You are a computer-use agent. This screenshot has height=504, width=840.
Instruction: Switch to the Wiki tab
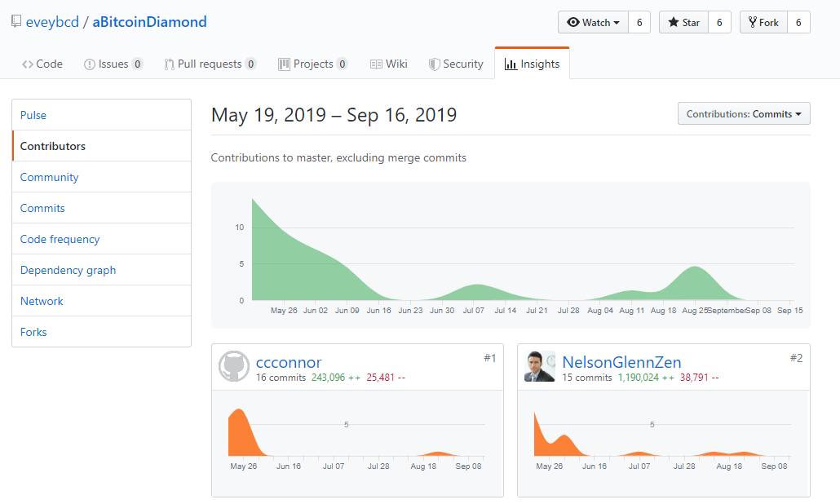389,64
